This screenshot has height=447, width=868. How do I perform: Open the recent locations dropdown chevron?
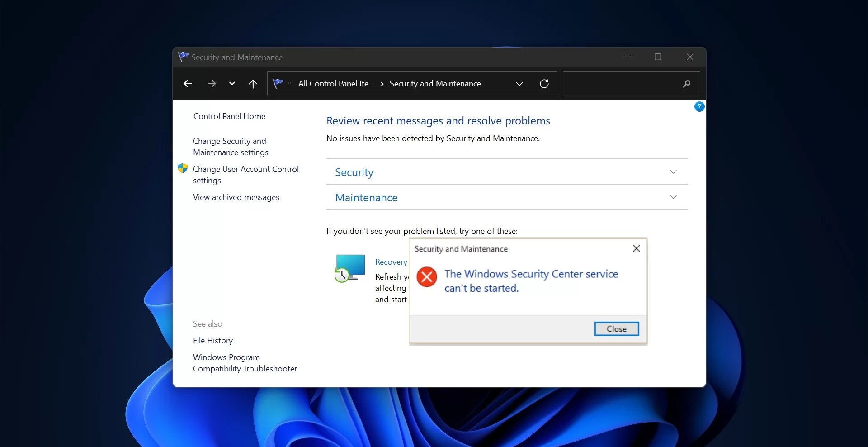(x=232, y=84)
